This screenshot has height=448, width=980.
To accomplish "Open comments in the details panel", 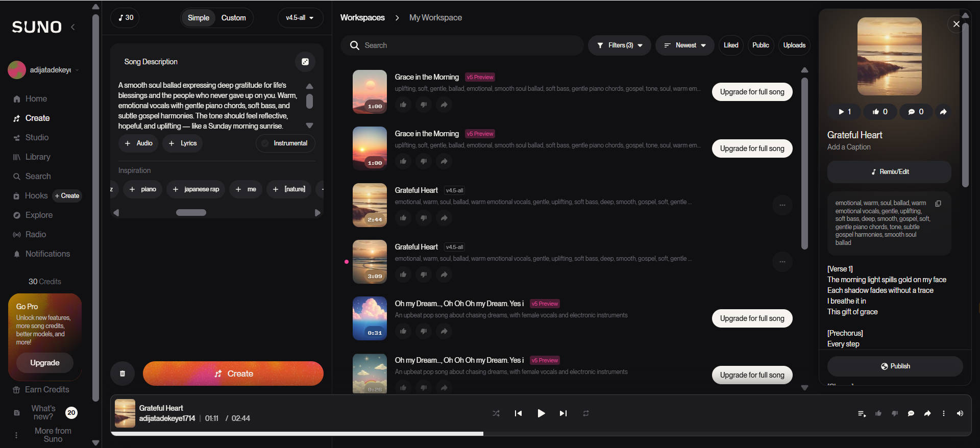I will [916, 112].
